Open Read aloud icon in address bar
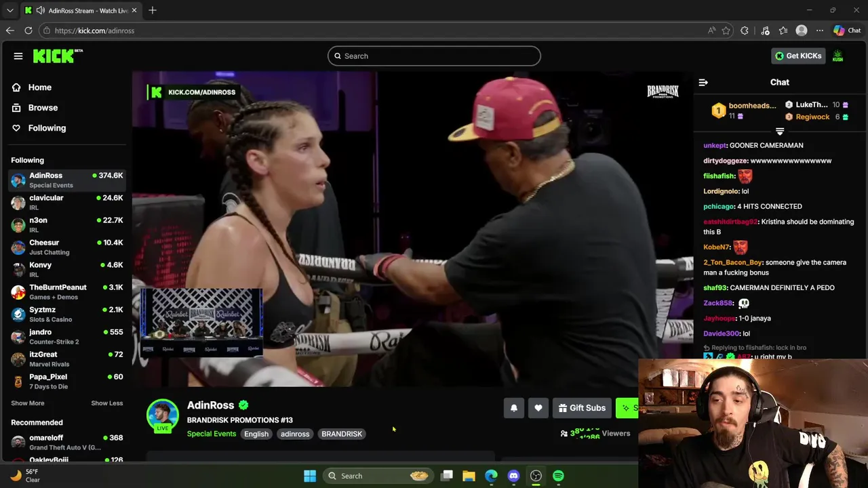The width and height of the screenshot is (868, 488). coord(711,30)
